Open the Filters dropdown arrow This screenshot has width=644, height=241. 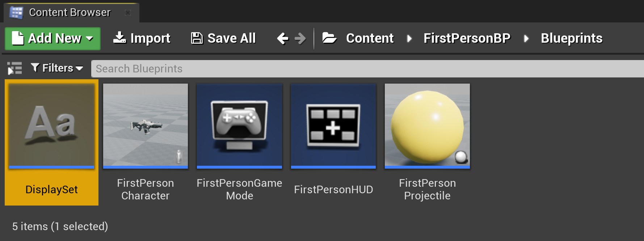click(80, 68)
